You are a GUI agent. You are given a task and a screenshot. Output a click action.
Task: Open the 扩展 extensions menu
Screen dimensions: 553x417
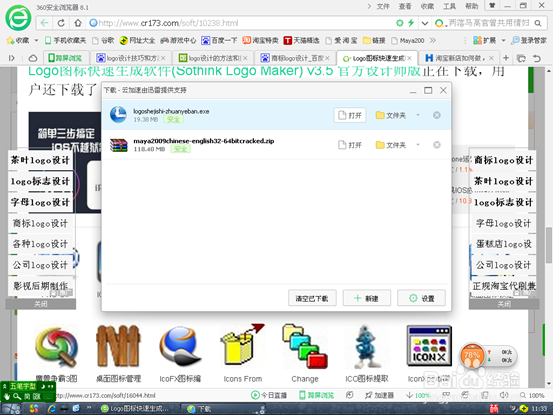pos(485,41)
